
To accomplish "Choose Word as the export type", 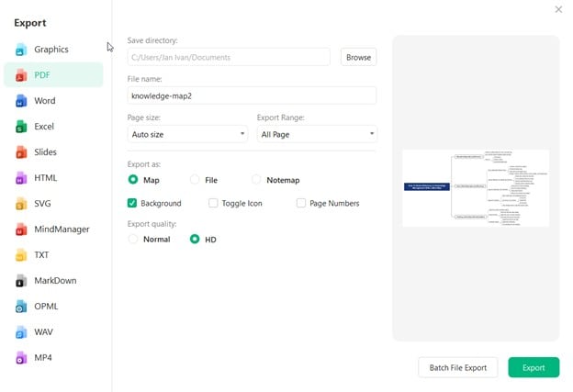I will [53, 101].
